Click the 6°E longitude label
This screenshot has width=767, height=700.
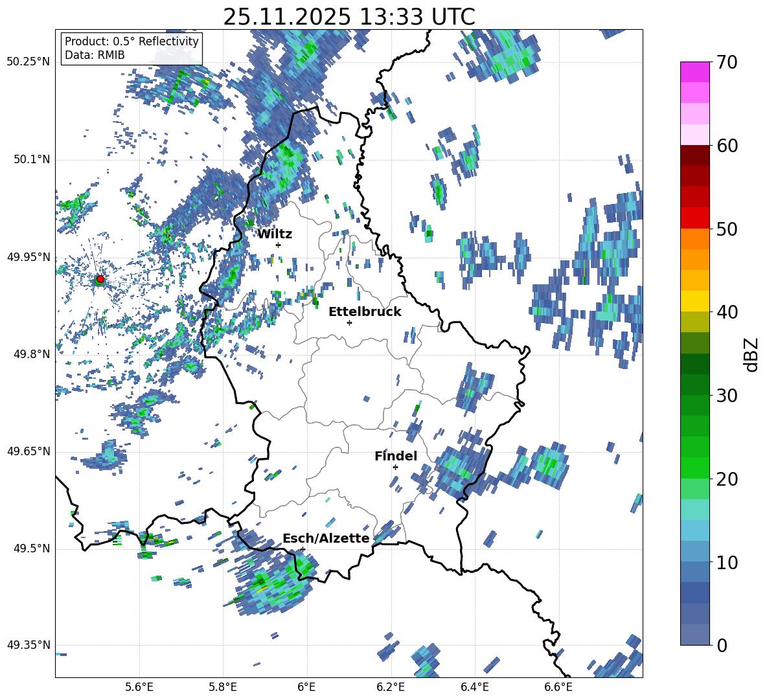click(306, 687)
